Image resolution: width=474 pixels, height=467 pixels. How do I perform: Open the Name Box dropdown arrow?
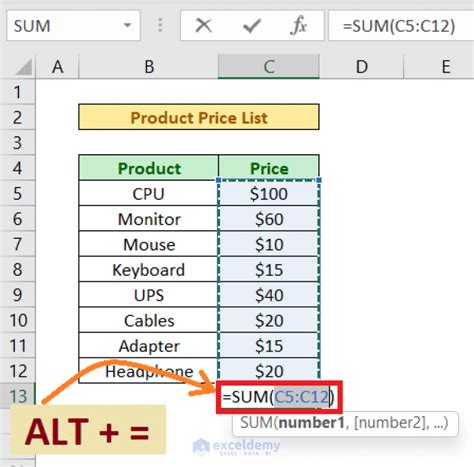(127, 25)
